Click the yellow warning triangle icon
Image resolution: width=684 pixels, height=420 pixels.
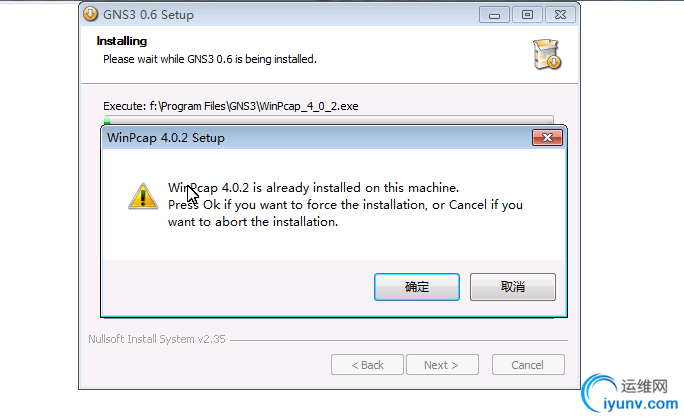[142, 195]
